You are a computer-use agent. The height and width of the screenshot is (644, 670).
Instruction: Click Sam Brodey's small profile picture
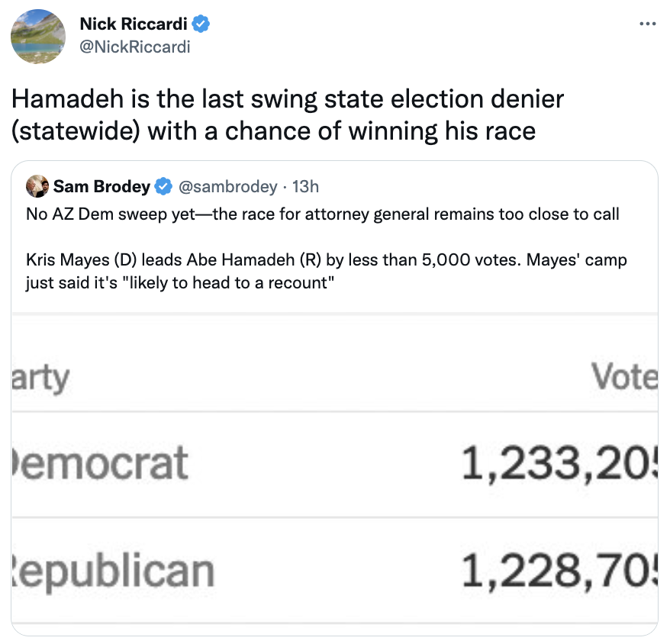coord(37,186)
